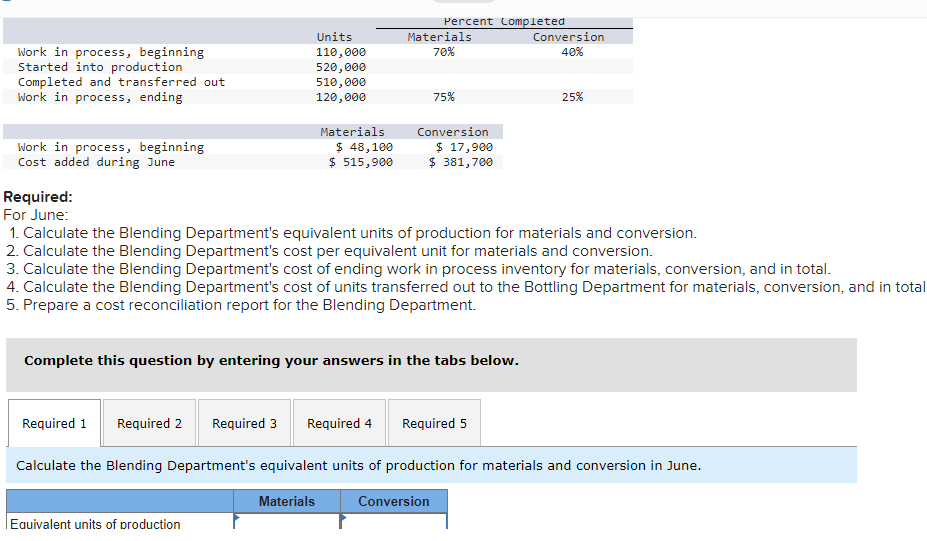Click the 110,000 beginning units value
This screenshot has height=541, width=927.
coord(341,52)
